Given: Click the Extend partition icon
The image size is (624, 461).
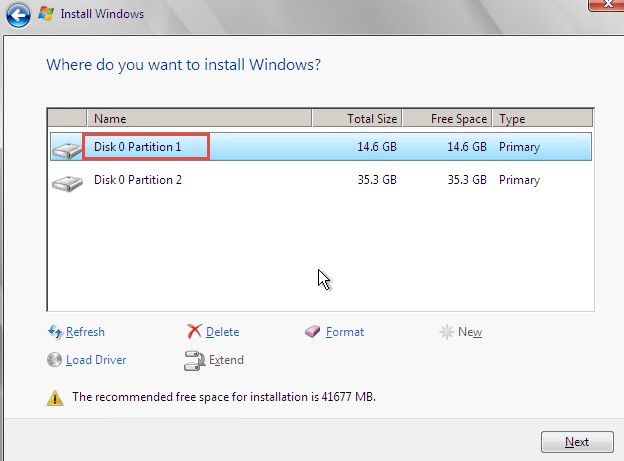Looking at the screenshot, I should [194, 360].
